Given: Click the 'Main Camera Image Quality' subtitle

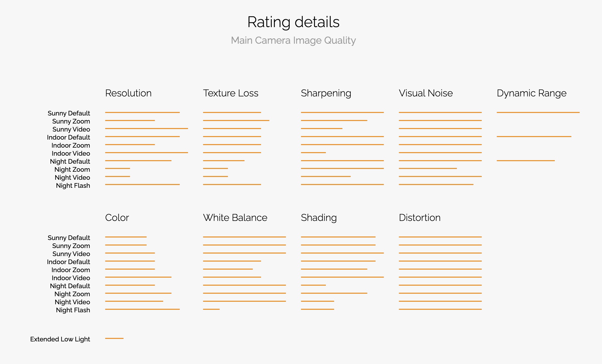Looking at the screenshot, I should pos(293,40).
